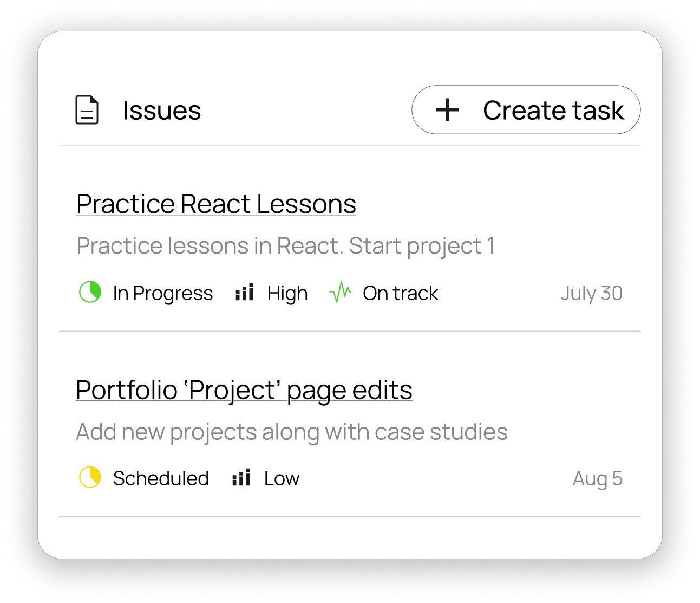Click the Aug 5 due date
This screenshot has height=603, width=700.
point(597,478)
